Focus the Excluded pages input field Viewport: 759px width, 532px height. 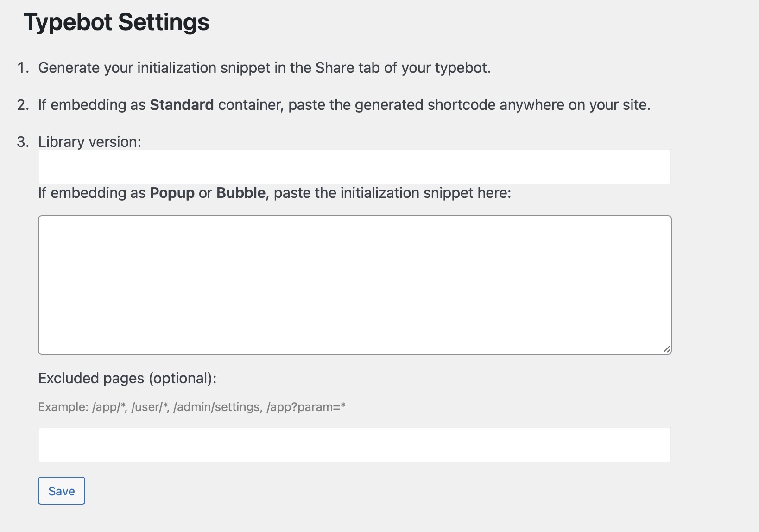pos(354,444)
